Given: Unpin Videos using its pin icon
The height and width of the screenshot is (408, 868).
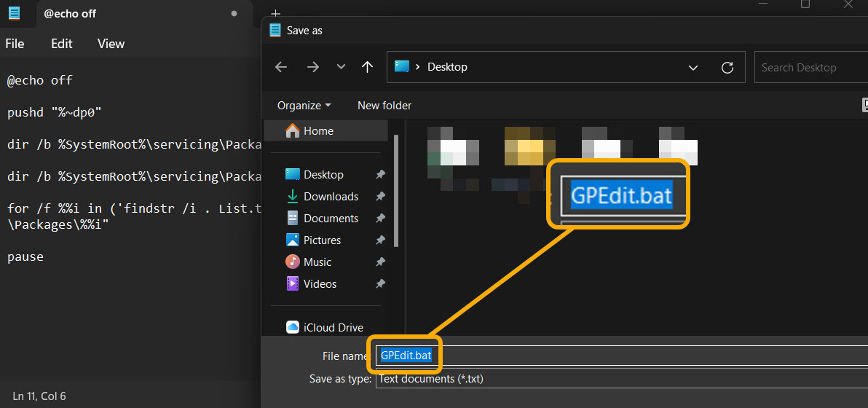Looking at the screenshot, I should pyautogui.click(x=380, y=284).
